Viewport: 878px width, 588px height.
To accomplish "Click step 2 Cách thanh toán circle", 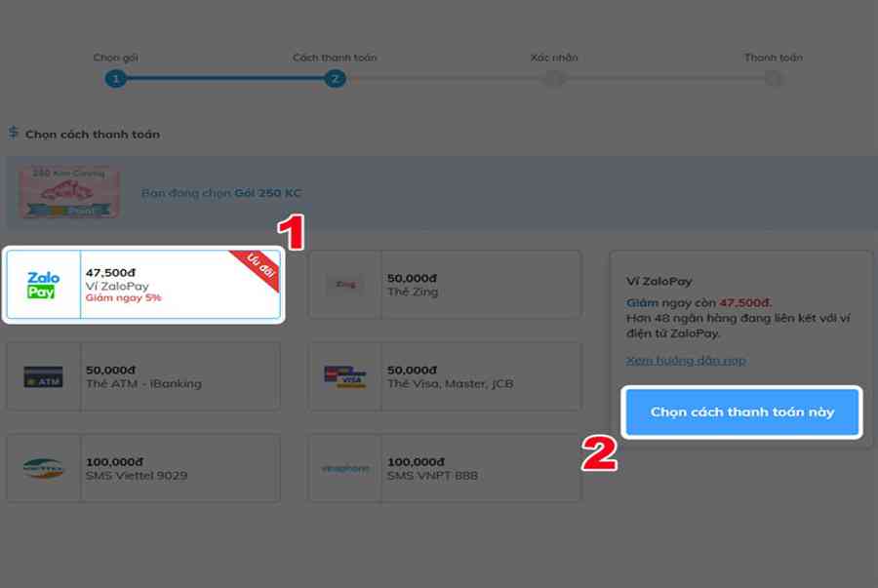I will 335,79.
